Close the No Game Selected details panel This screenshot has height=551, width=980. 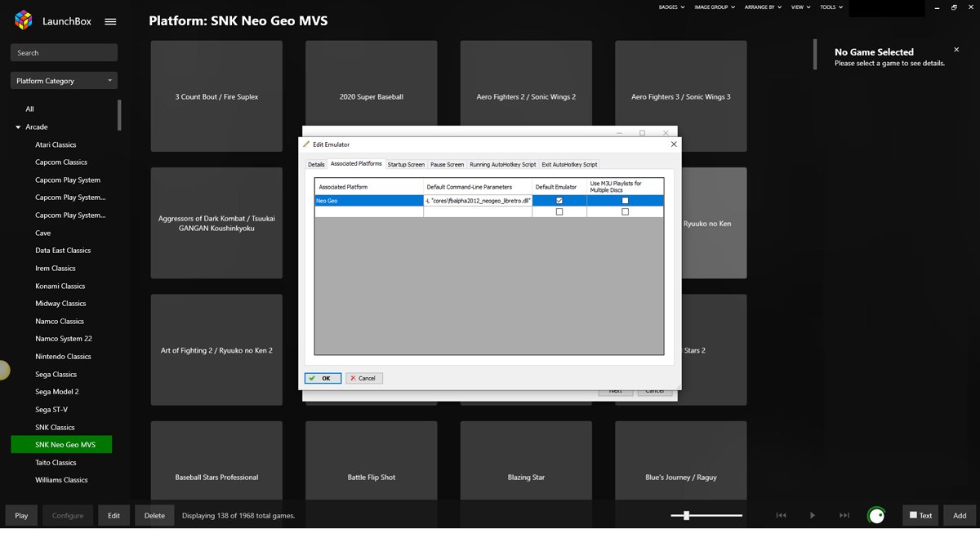click(x=956, y=50)
